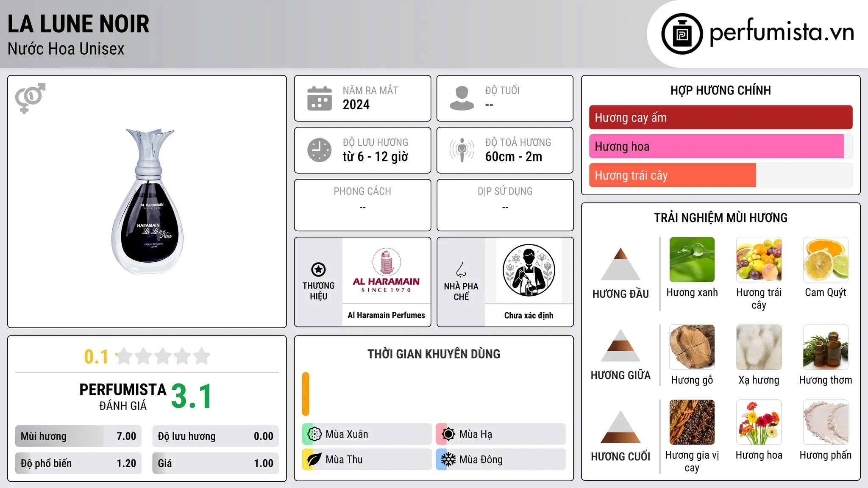Click the Độ lưu hương 0.00 score row
This screenshot has width=868, height=488.
pyautogui.click(x=215, y=436)
